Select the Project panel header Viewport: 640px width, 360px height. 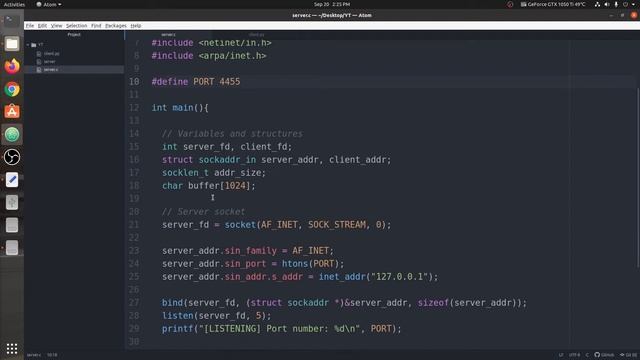(74, 35)
